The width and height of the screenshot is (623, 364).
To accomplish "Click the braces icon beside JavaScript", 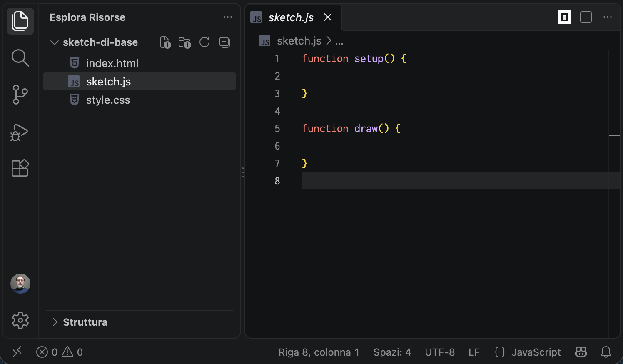I will (x=500, y=352).
